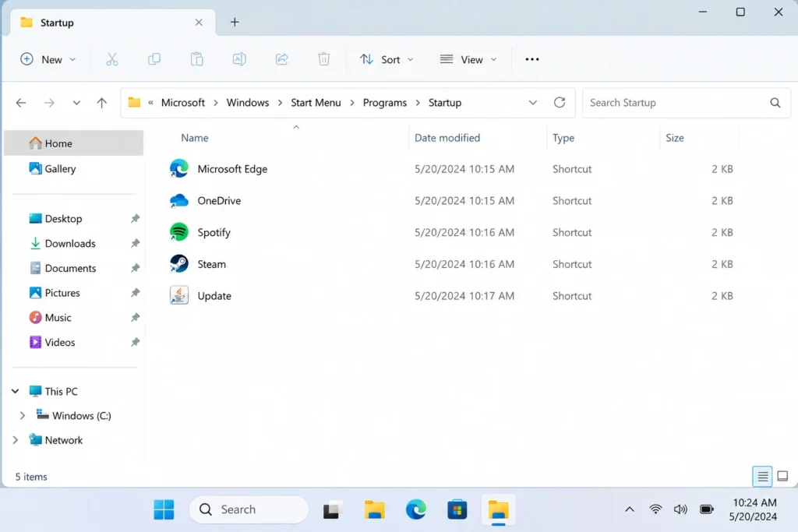Expand the Network tree node
The height and width of the screenshot is (532, 798).
point(16,440)
